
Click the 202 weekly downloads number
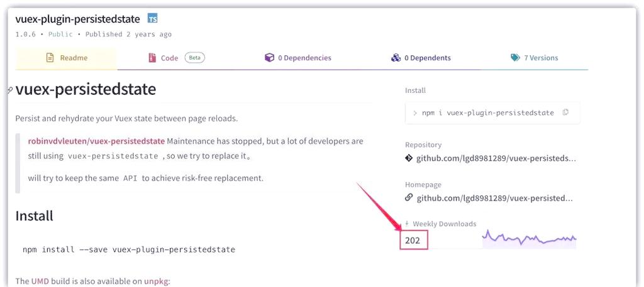click(x=413, y=241)
